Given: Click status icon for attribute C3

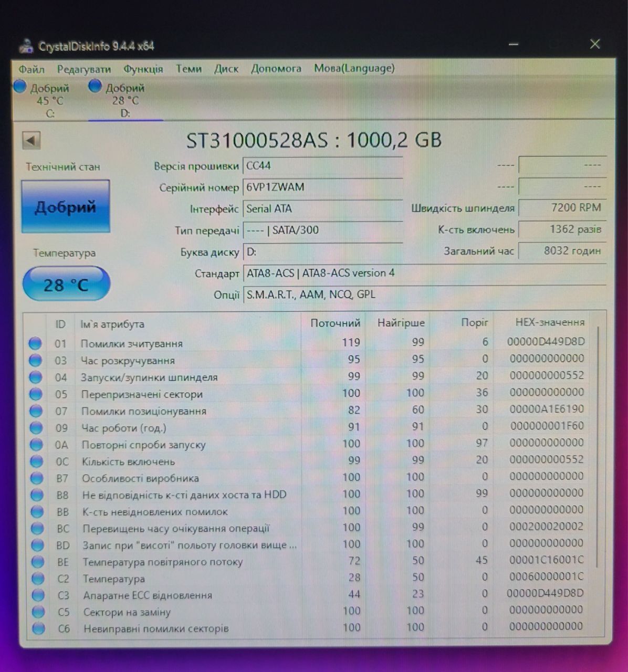Looking at the screenshot, I should click(x=38, y=595).
